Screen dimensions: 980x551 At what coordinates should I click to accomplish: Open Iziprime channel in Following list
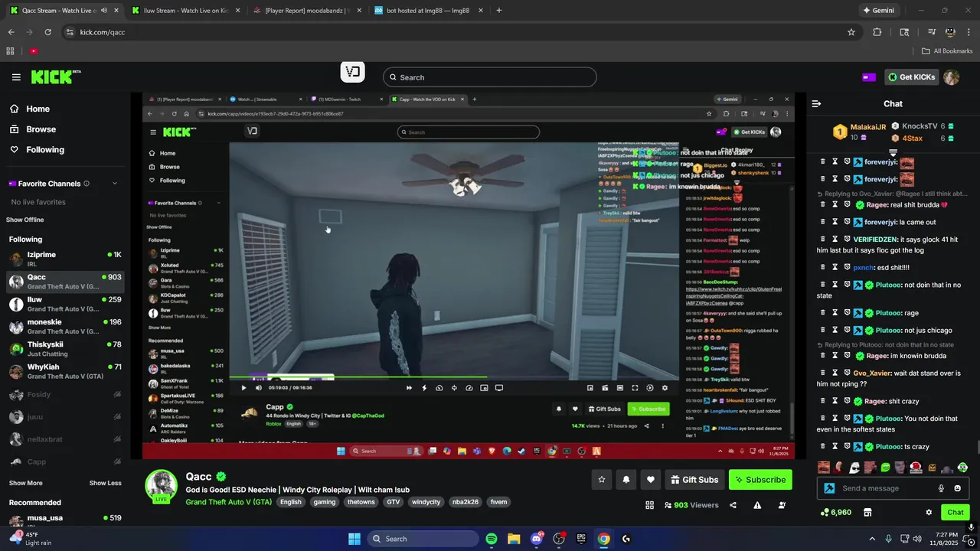click(x=65, y=259)
